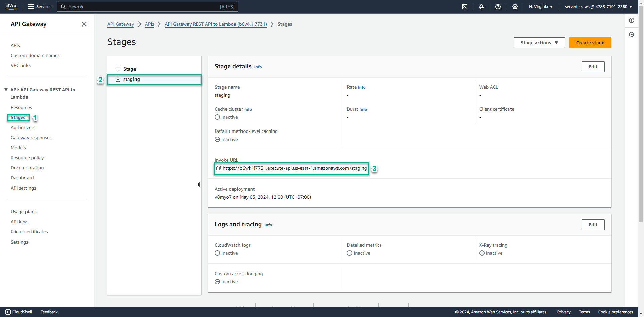The image size is (644, 317).
Task: Open the Services grid menu
Action: pos(40,7)
